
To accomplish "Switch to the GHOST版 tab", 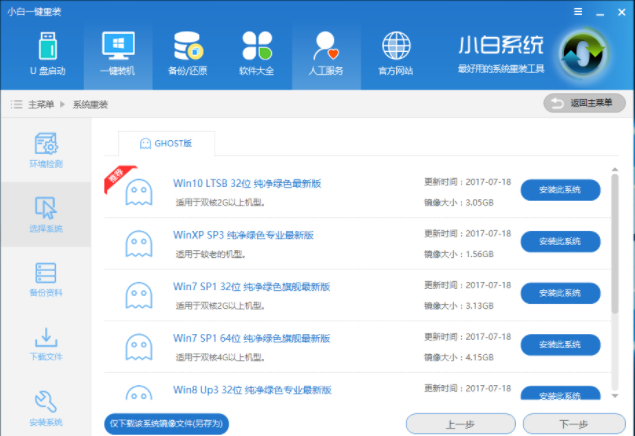I will pyautogui.click(x=166, y=144).
